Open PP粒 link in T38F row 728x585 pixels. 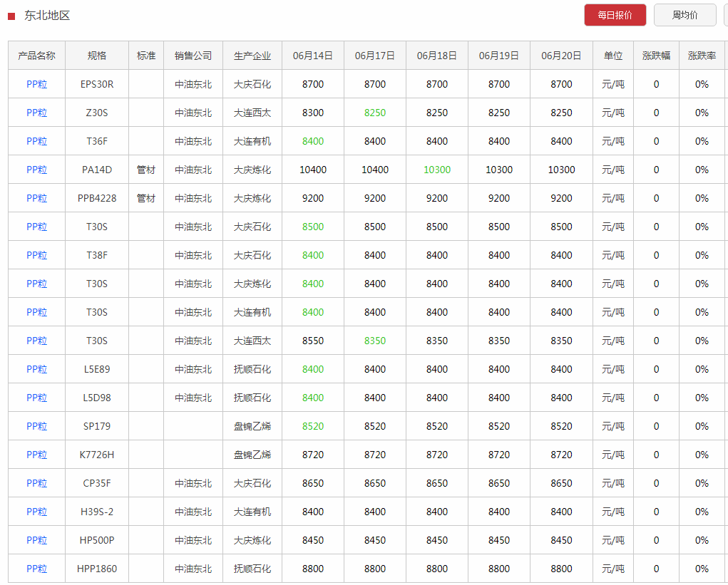point(36,255)
